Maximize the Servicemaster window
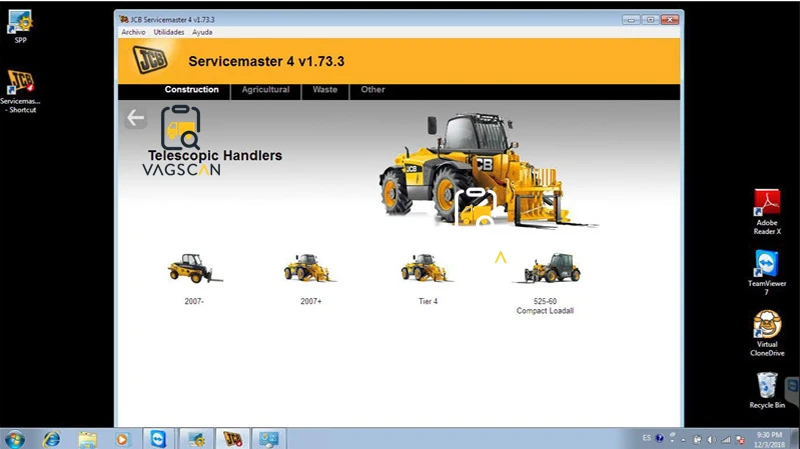Image resolution: width=800 pixels, height=449 pixels. pos(650,20)
